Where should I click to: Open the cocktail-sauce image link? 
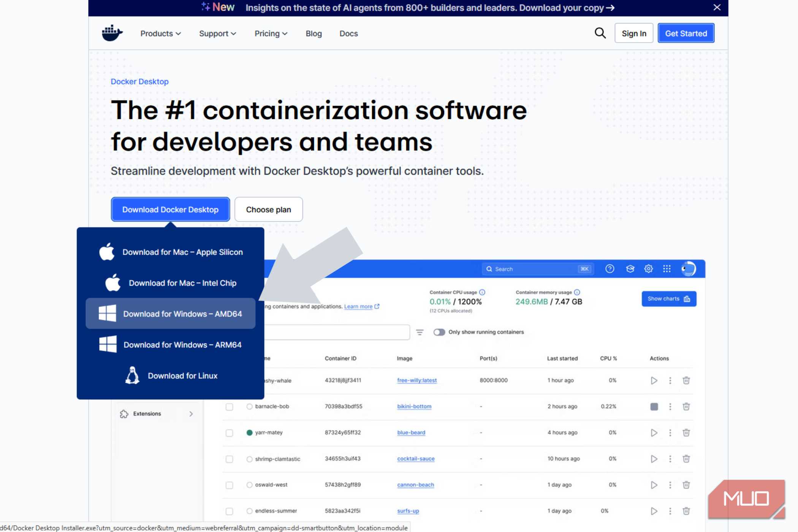point(416,459)
